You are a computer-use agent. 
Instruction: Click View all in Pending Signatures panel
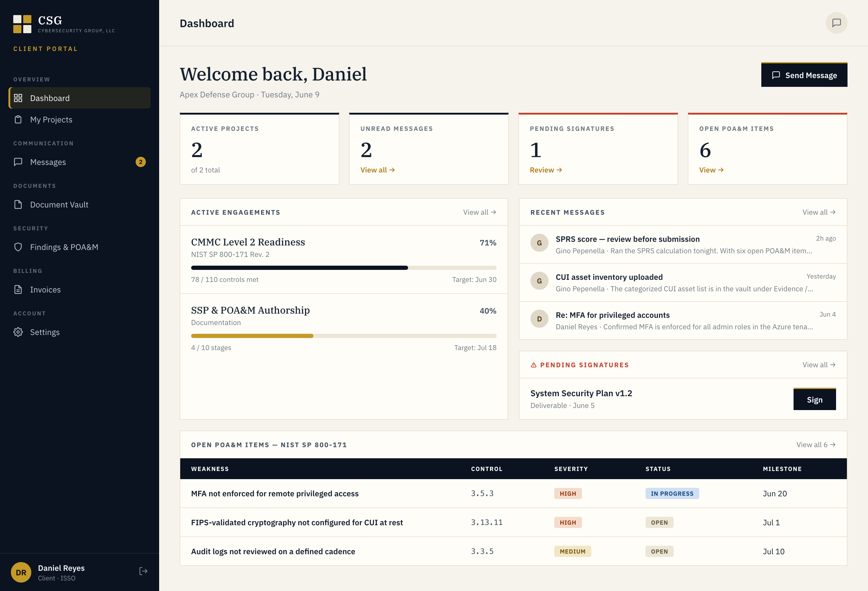coord(819,365)
